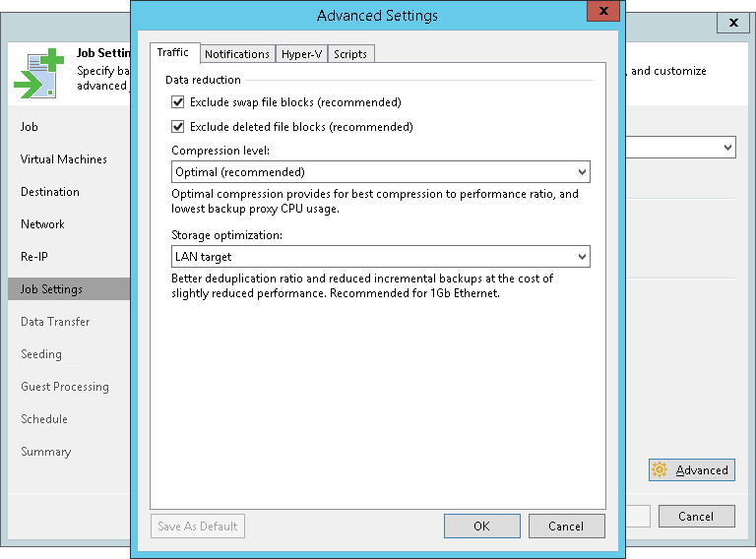
Task: Go to the Virtual Machines step
Action: tap(64, 159)
